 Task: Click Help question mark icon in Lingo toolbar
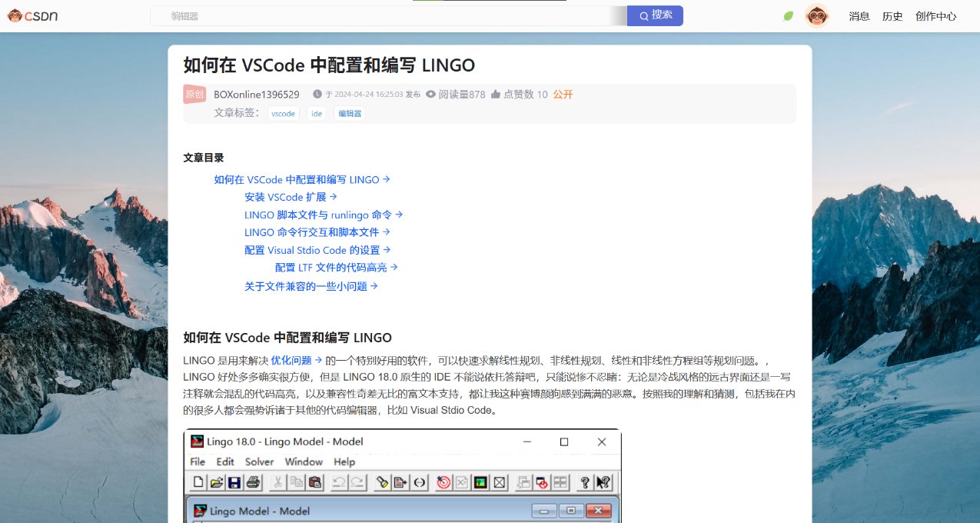click(585, 483)
